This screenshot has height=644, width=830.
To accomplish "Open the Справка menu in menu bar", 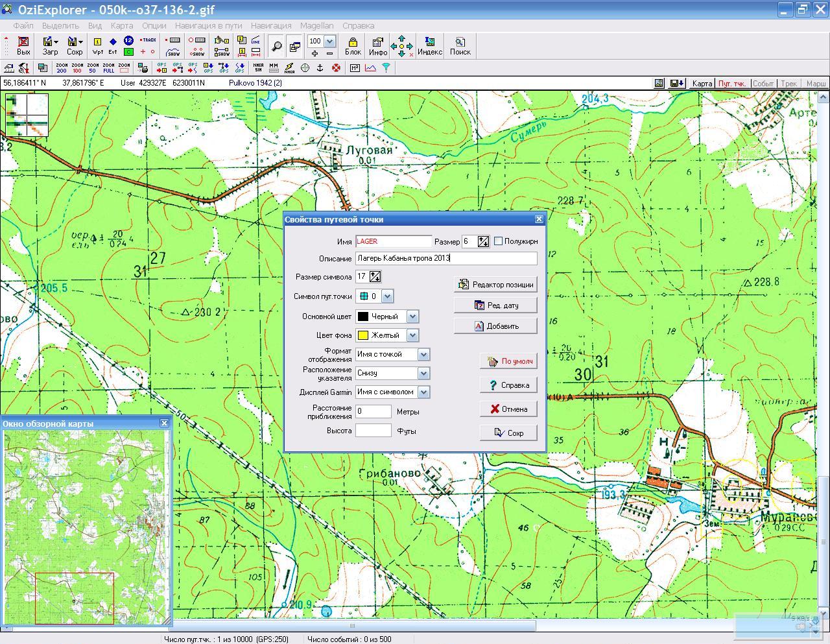I will click(x=358, y=25).
